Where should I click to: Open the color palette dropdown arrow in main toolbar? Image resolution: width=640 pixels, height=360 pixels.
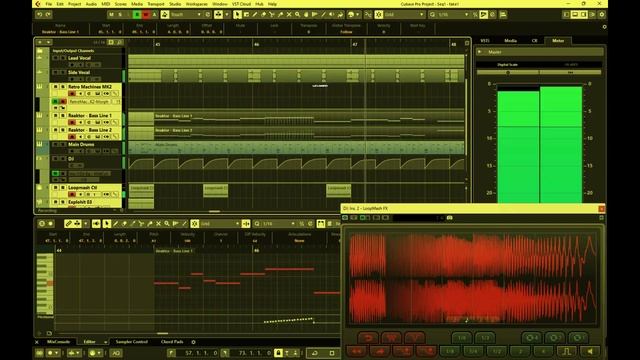358,15
